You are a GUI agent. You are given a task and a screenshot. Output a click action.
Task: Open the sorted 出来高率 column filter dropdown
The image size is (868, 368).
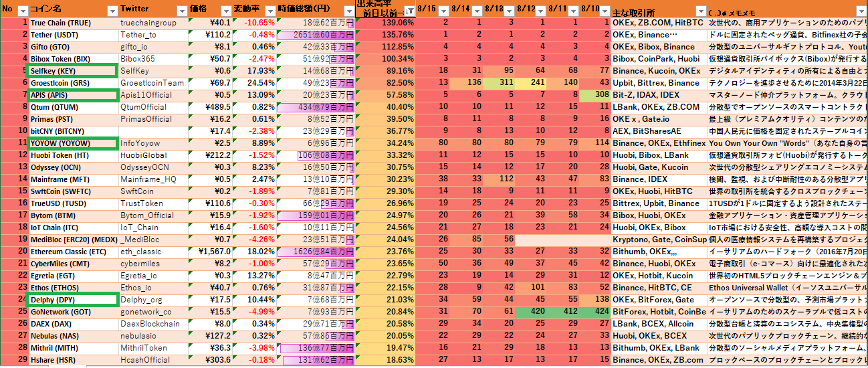coord(409,11)
